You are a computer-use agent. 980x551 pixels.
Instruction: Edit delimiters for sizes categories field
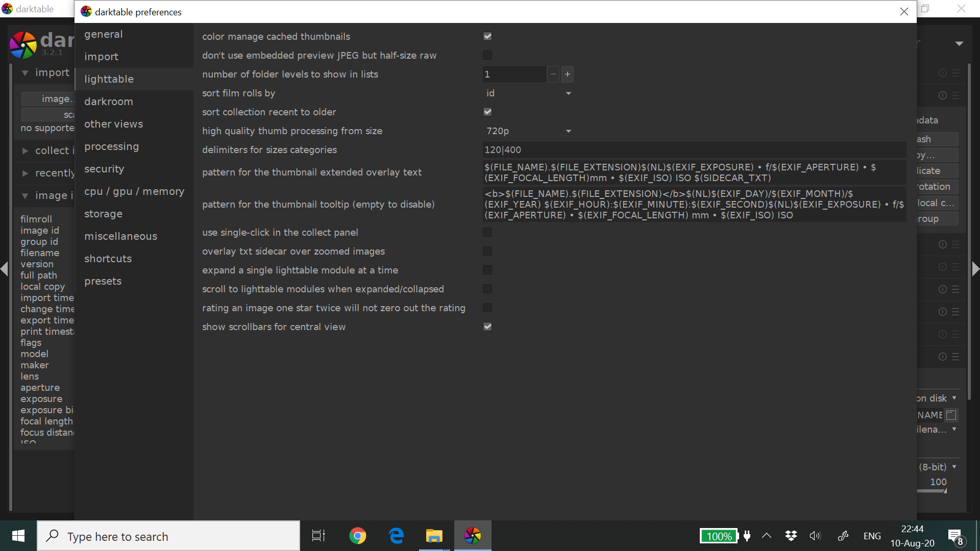694,150
